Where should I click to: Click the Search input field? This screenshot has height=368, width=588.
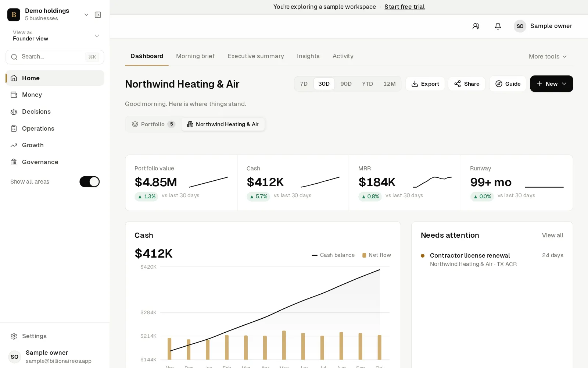coord(55,57)
